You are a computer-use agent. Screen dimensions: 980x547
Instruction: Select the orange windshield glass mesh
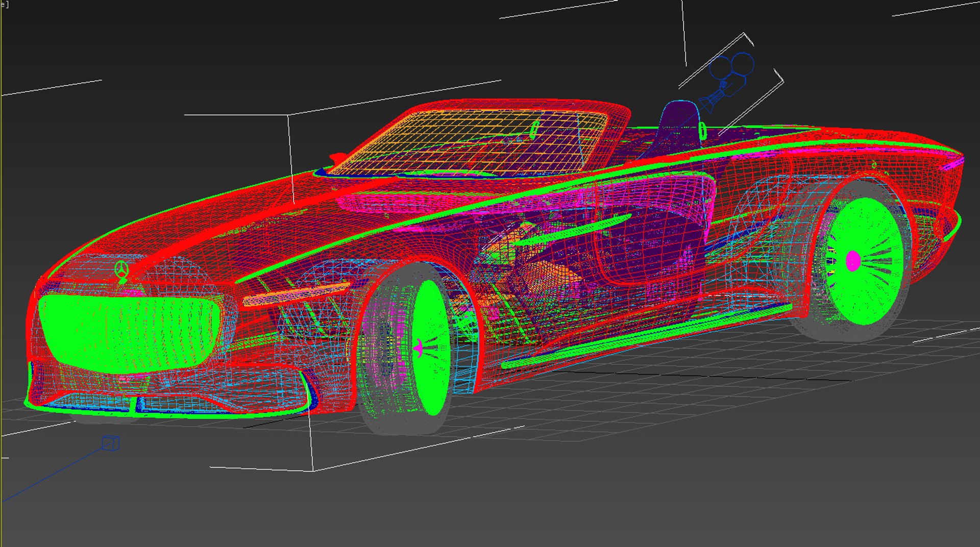pyautogui.click(x=470, y=143)
